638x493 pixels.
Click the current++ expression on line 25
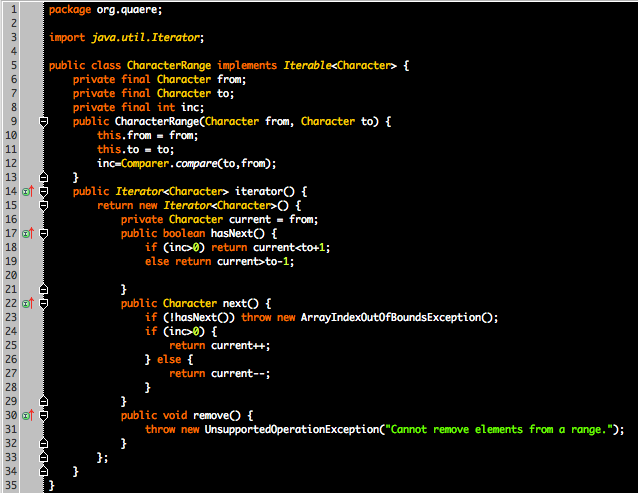(x=238, y=345)
